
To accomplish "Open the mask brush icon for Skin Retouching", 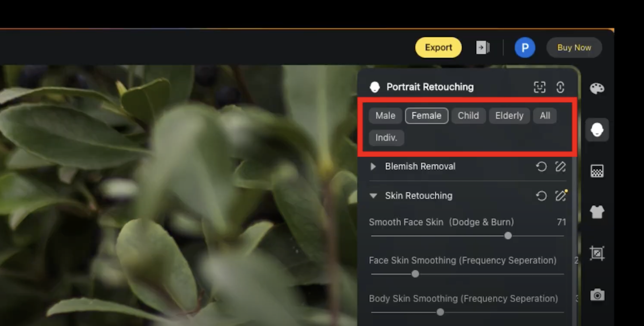I will pos(561,196).
